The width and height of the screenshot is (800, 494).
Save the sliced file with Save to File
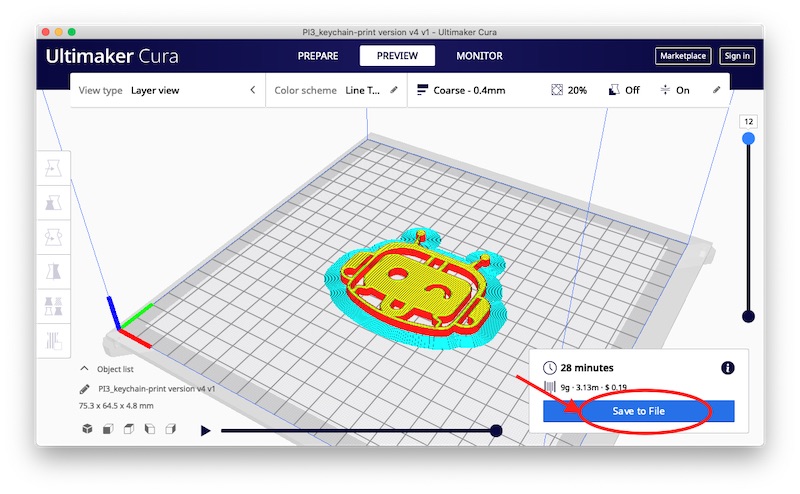point(638,411)
